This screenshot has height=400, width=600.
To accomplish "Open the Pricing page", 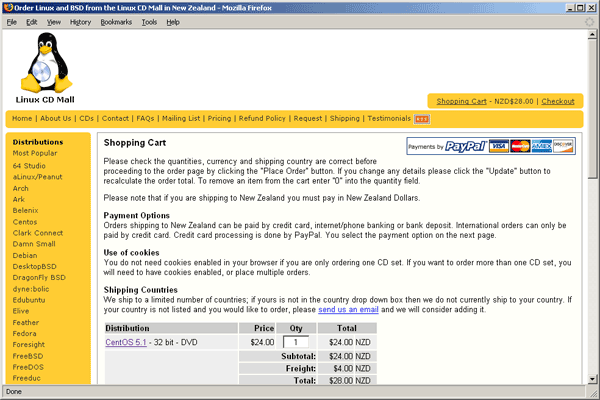I will pos(219,119).
